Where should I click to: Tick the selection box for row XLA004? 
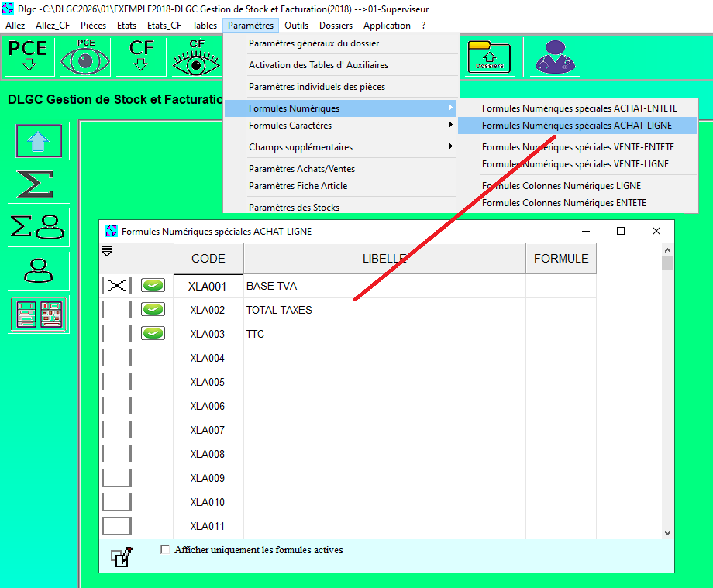tap(117, 358)
